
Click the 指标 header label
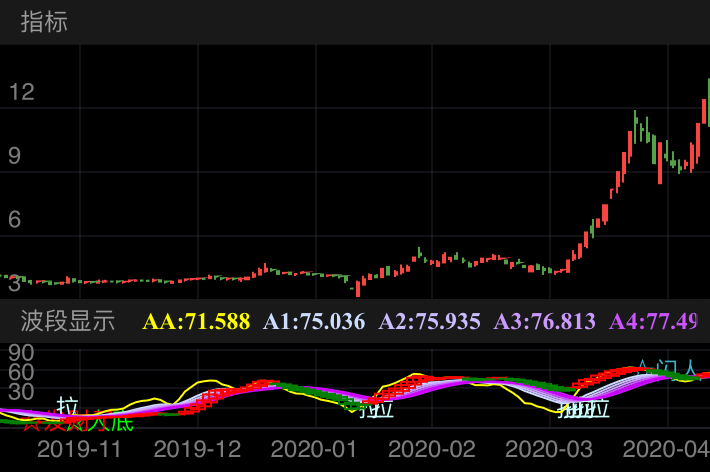[45, 22]
